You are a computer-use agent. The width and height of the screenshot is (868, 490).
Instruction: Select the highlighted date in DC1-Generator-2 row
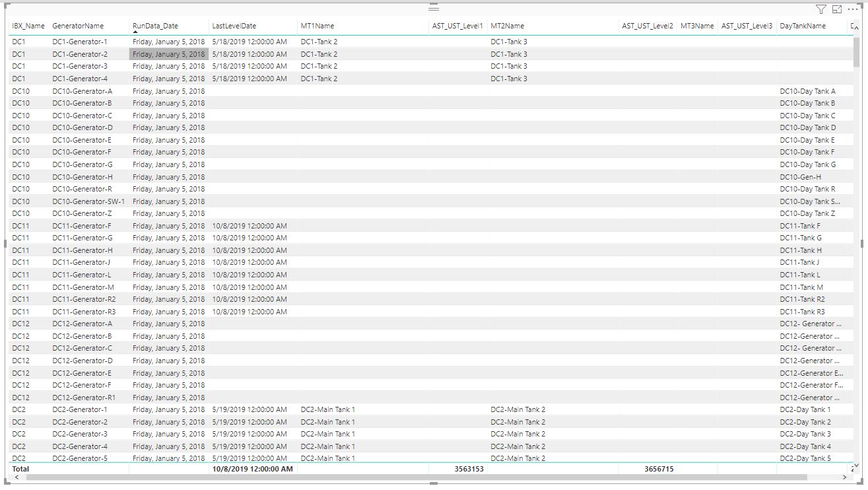(x=168, y=54)
